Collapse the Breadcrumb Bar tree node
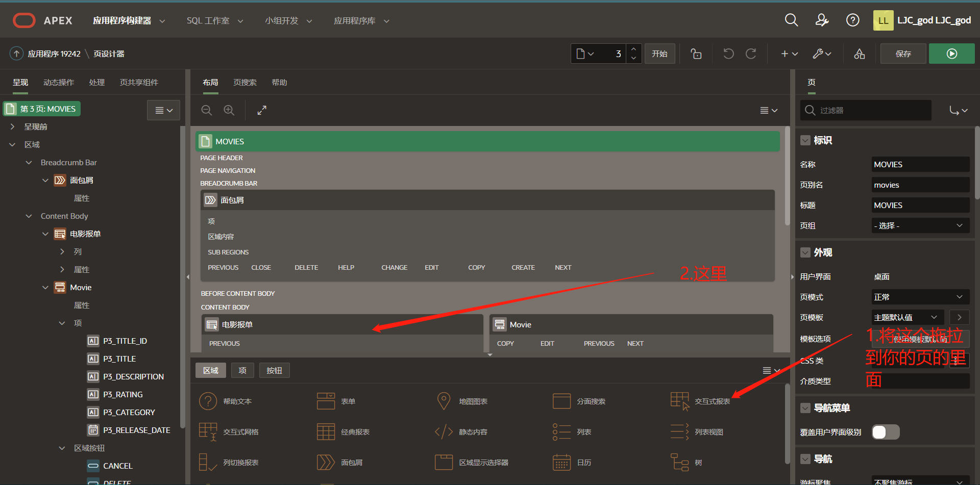The height and width of the screenshot is (485, 980). point(29,162)
